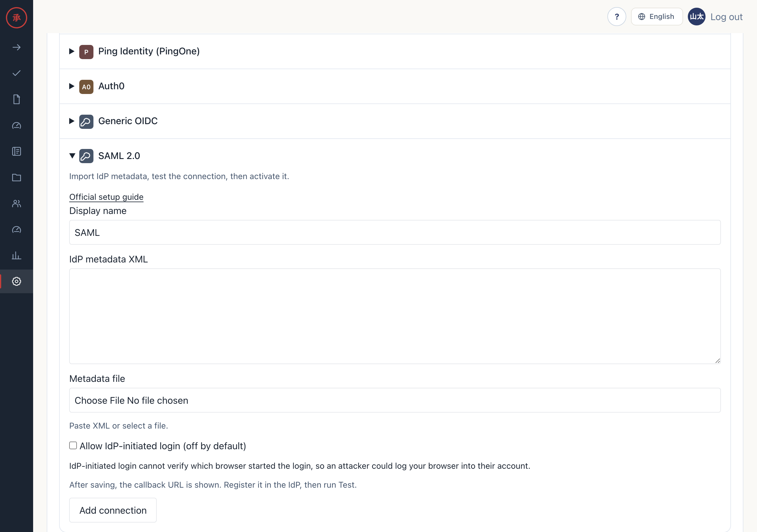Screen dimensions: 757x532
Task: Open the document icon in sidebar
Action: click(17, 99)
